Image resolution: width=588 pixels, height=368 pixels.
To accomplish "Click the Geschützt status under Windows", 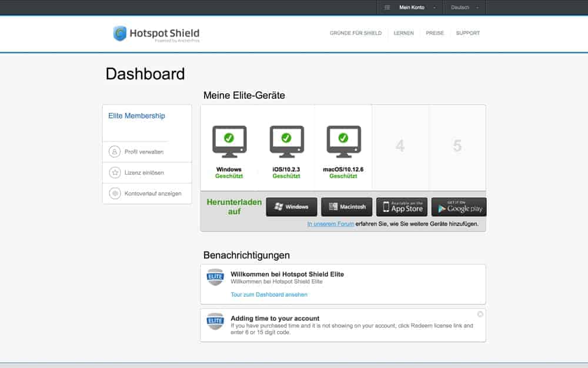I will (229, 176).
